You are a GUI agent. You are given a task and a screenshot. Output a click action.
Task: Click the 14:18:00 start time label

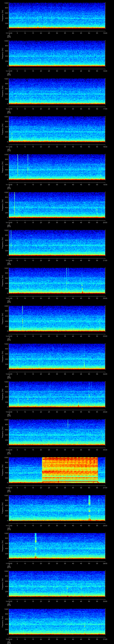(9, 185)
